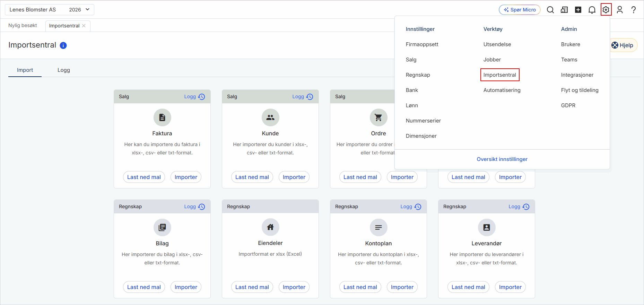Open the user profile icon
Viewport: 644px width, 305px height.
(x=620, y=10)
